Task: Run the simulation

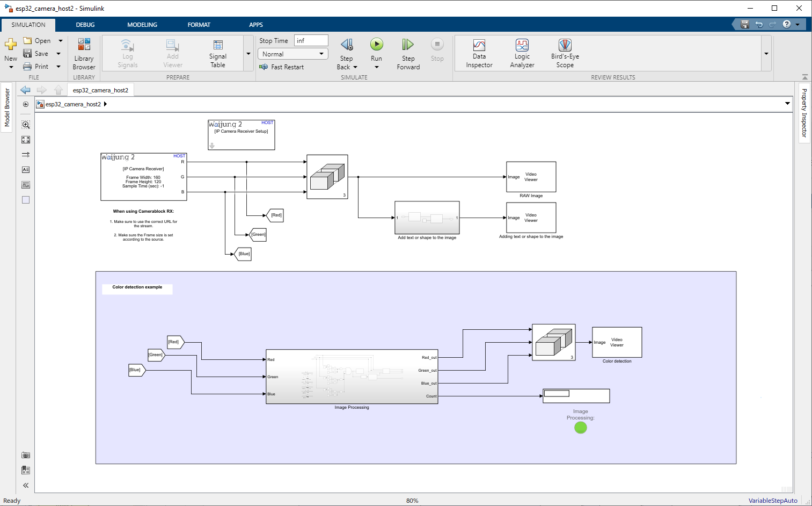Action: [x=377, y=45]
